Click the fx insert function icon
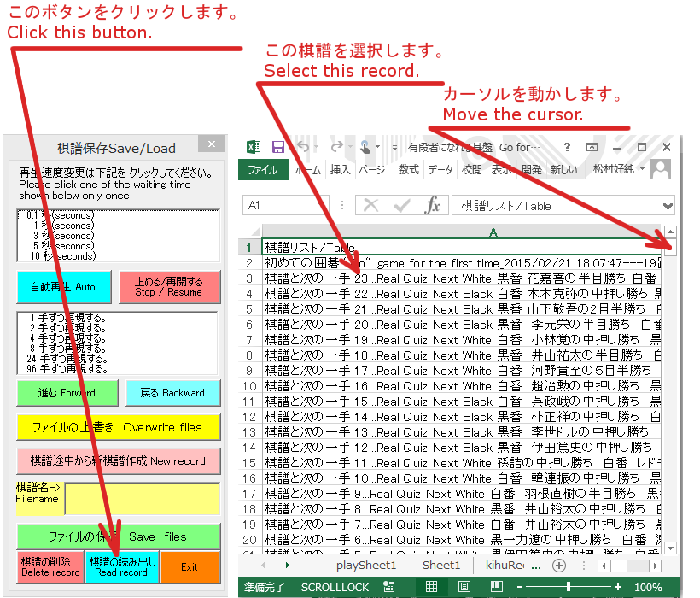 pyautogui.click(x=433, y=205)
